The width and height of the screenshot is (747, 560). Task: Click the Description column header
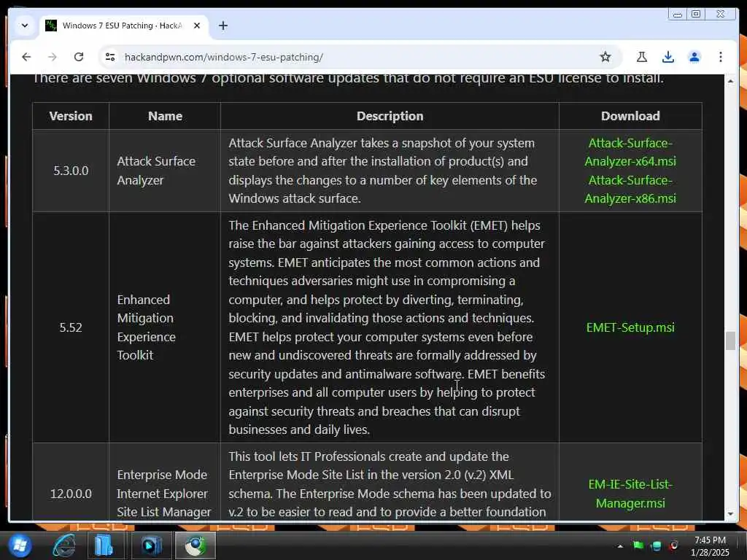(x=390, y=116)
